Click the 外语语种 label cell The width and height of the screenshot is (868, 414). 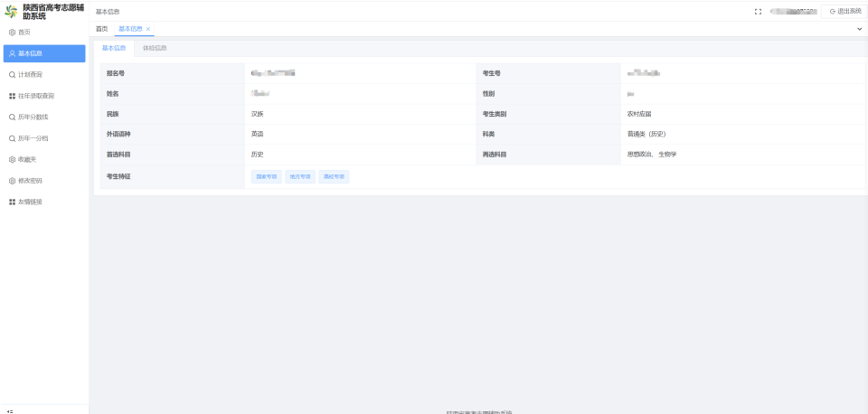172,135
